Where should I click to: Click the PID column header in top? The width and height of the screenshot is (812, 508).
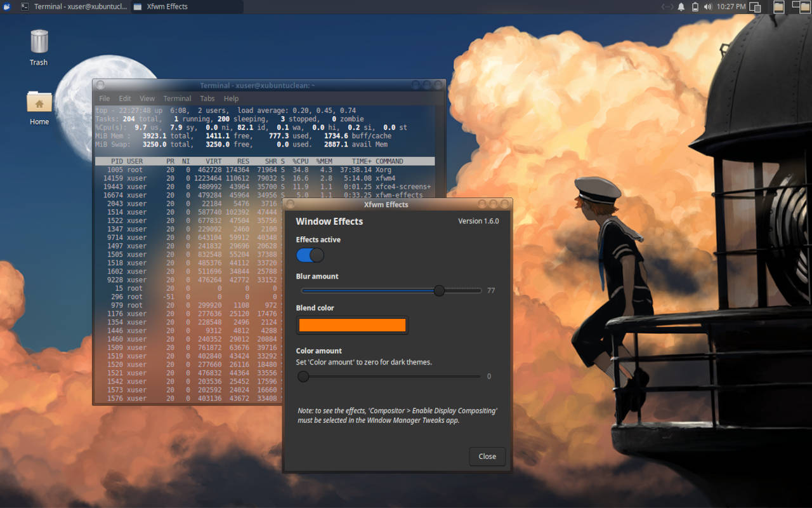click(x=117, y=161)
